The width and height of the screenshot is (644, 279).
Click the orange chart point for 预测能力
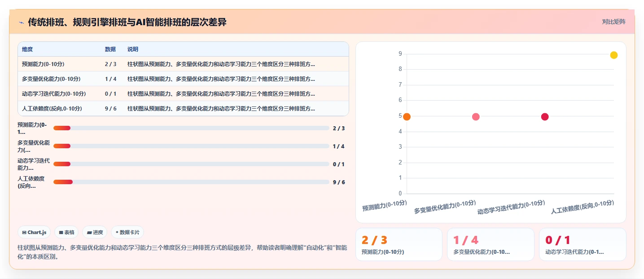pyautogui.click(x=407, y=117)
